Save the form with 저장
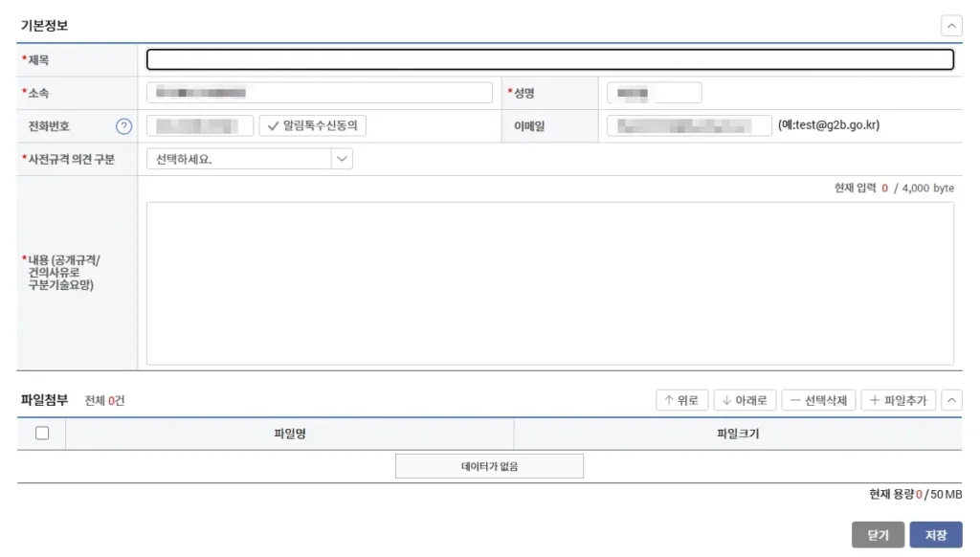This screenshot has height=557, width=980. pyautogui.click(x=935, y=535)
